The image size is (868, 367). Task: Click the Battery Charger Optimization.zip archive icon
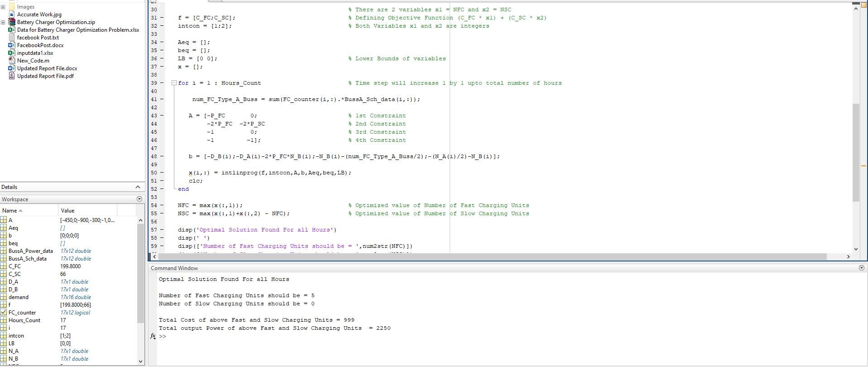click(x=12, y=22)
